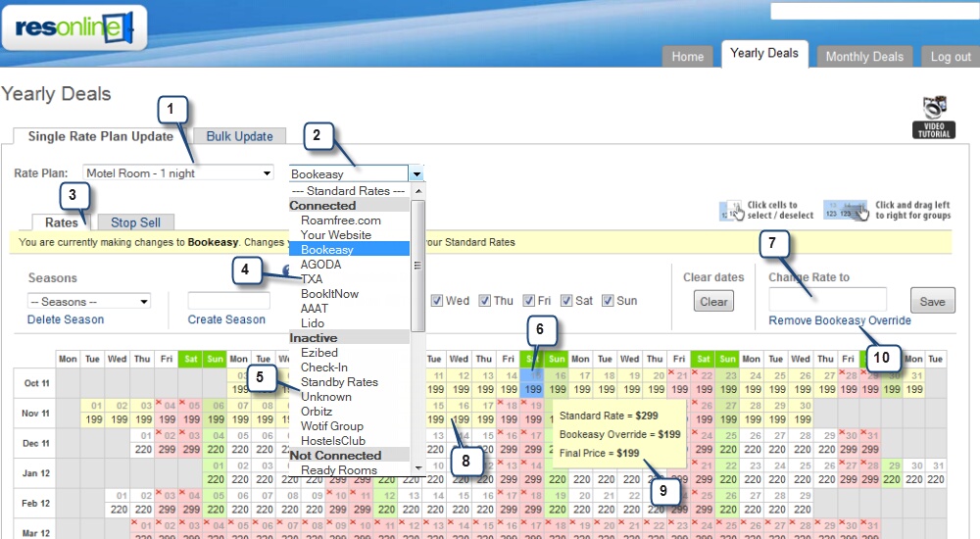Image resolution: width=980 pixels, height=539 pixels.
Task: Pick Standard Rates option in list
Action: pos(349,191)
